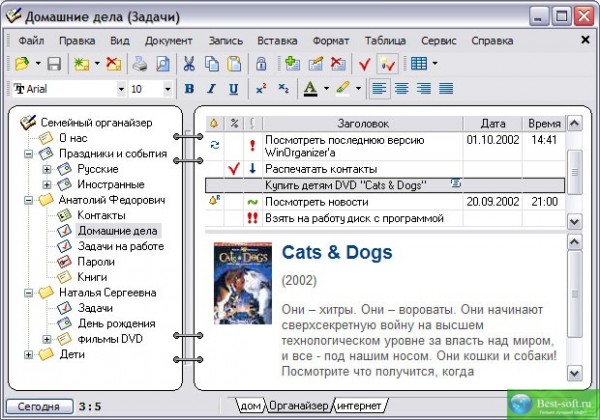
Task: Click the Edit record pencil icon
Action: (315, 63)
